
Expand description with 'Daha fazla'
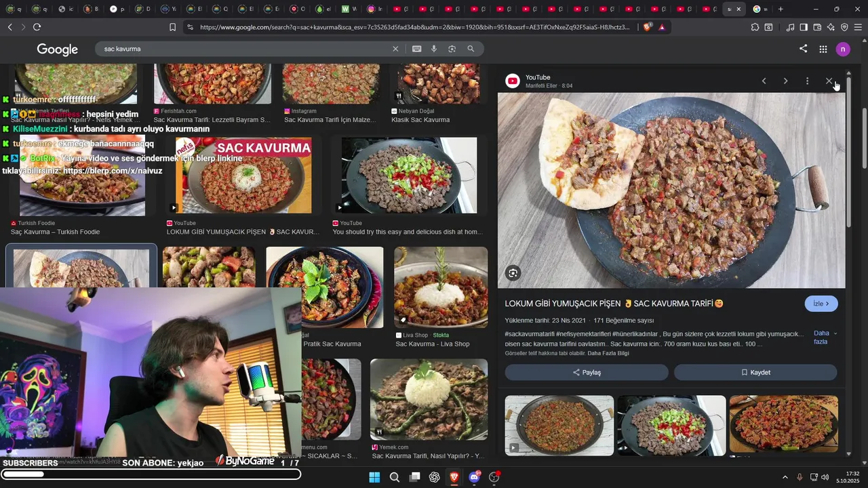(x=825, y=337)
